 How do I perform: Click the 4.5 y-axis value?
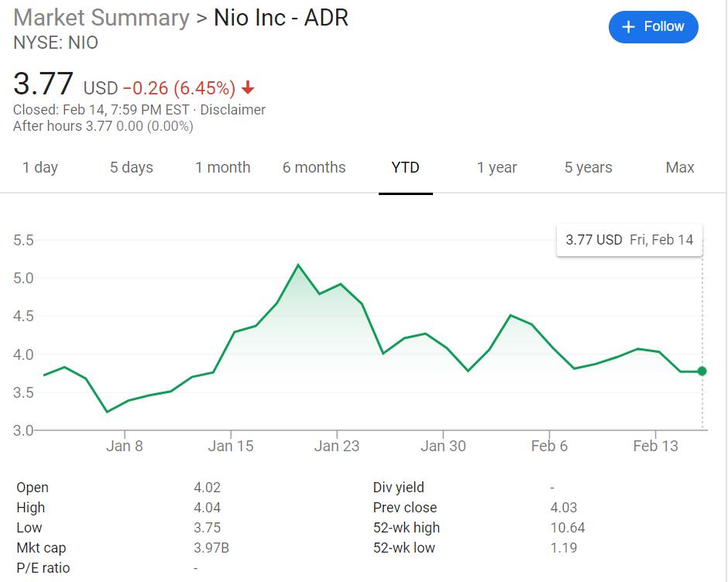pos(23,316)
